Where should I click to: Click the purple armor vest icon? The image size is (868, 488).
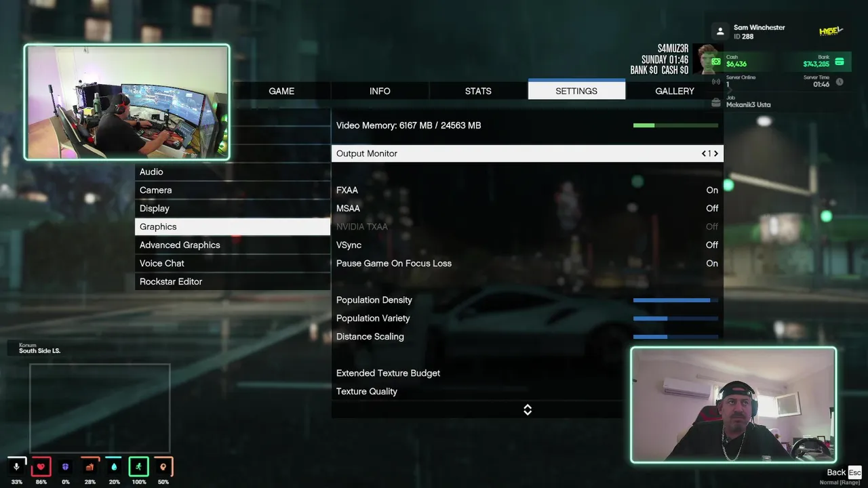point(65,467)
